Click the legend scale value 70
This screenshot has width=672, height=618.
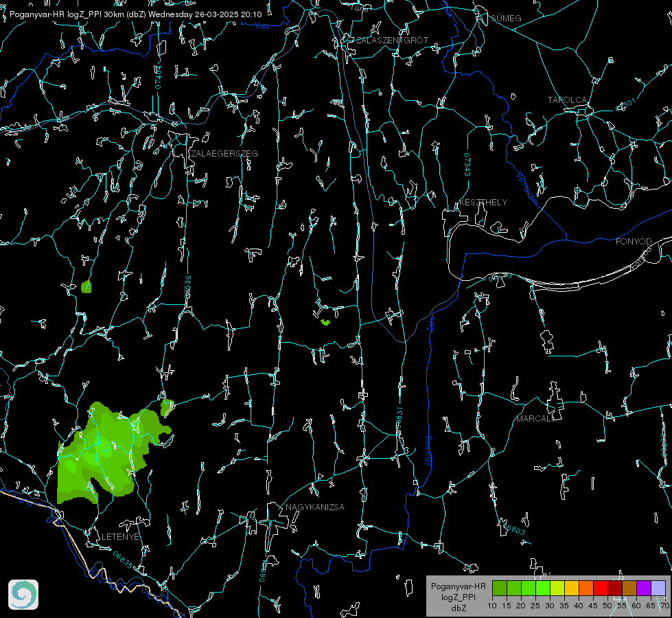click(664, 606)
